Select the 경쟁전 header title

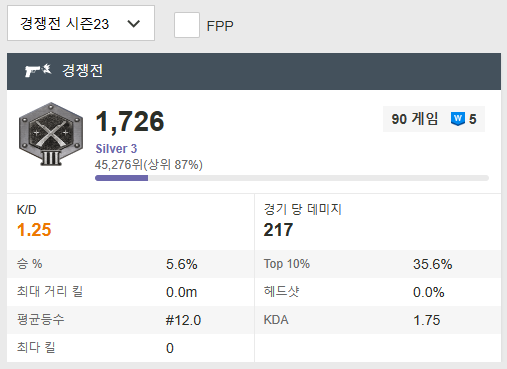click(x=82, y=70)
